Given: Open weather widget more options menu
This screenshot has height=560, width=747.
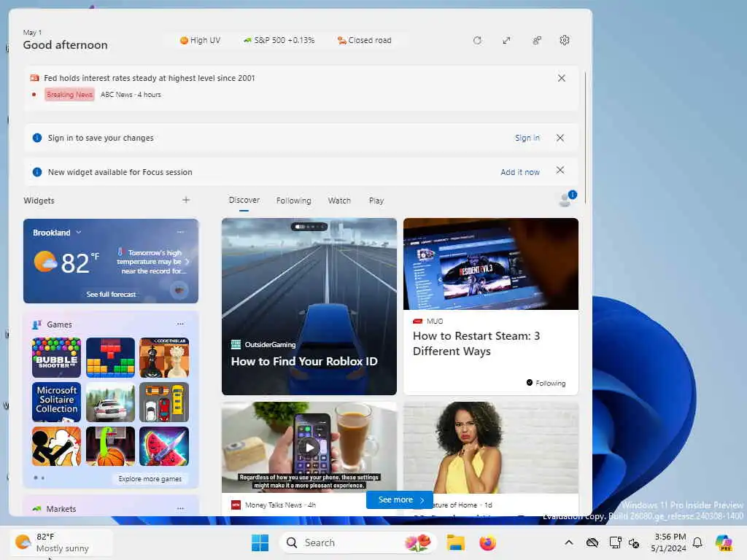Looking at the screenshot, I should (x=181, y=232).
